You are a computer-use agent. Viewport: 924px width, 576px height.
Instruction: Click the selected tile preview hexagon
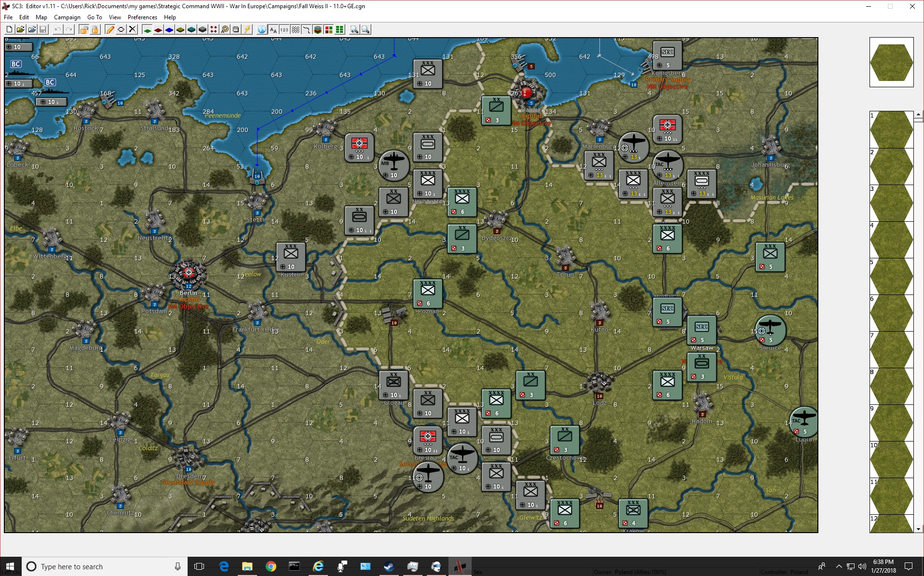(x=891, y=62)
